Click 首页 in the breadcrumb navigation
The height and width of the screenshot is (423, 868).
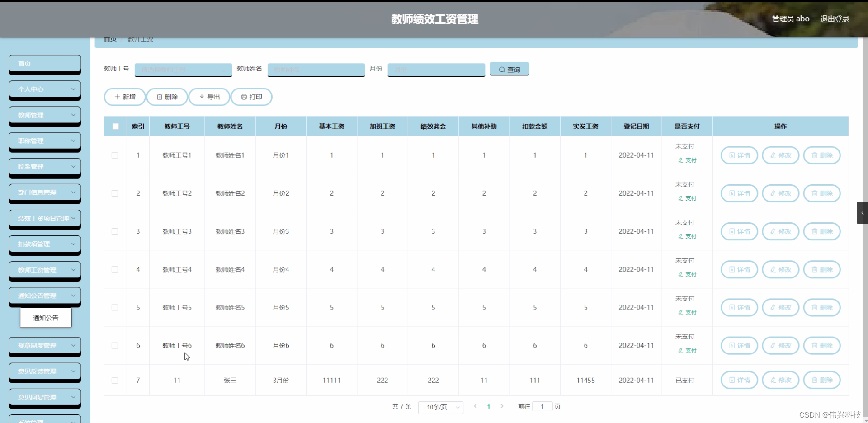(109, 39)
